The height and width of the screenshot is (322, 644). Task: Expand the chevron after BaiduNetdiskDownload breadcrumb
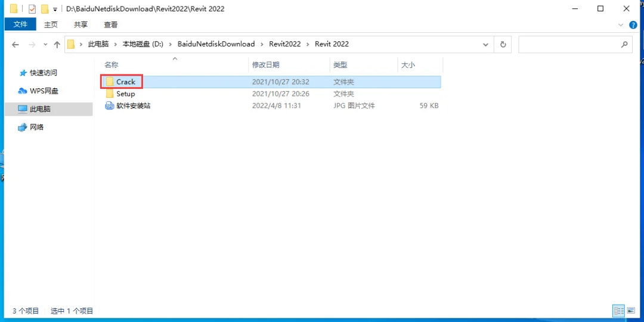coord(262,44)
